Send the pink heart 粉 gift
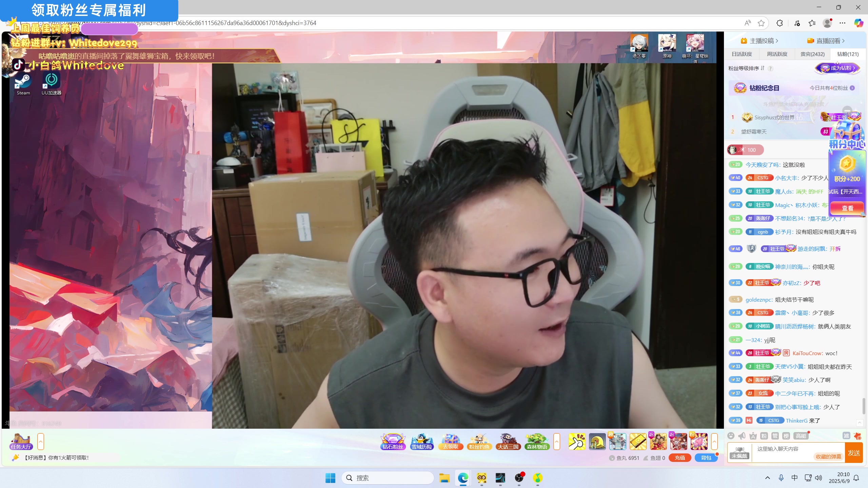 tap(699, 442)
